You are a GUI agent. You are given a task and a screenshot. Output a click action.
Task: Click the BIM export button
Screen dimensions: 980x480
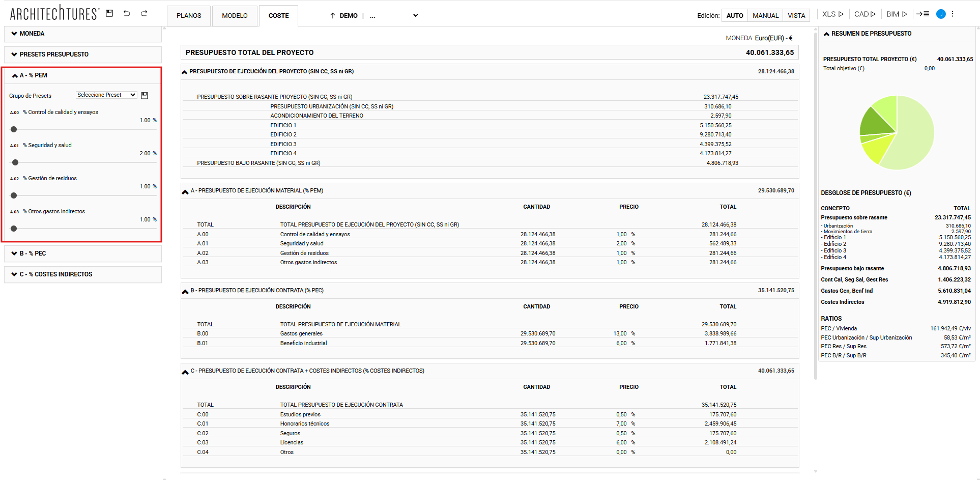tap(897, 14)
